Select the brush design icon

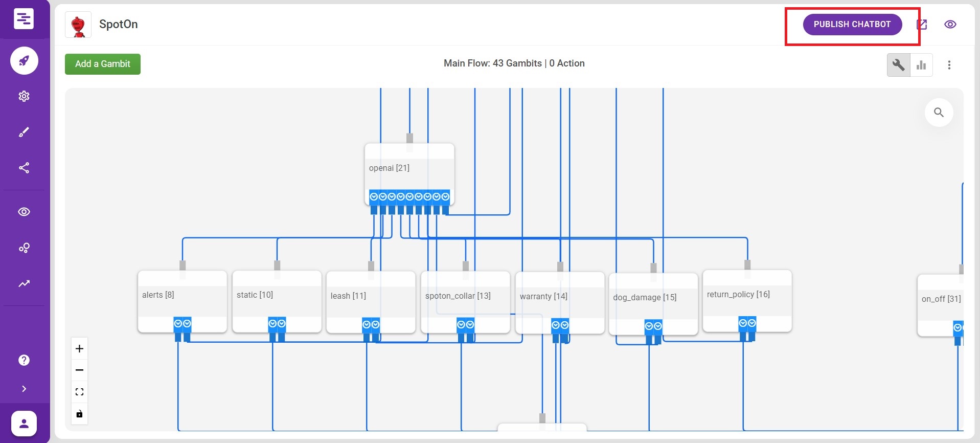click(24, 132)
